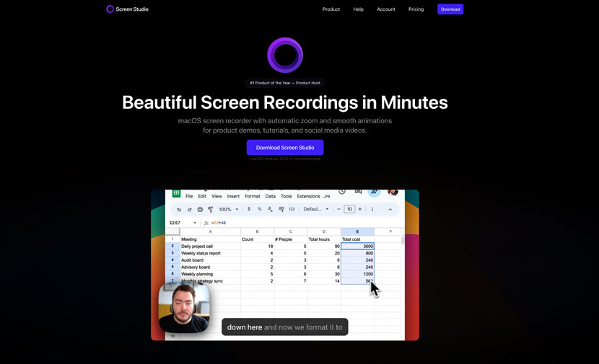599x364 pixels.
Task: Click cell 'Daily project call'
Action: pyautogui.click(x=210, y=246)
